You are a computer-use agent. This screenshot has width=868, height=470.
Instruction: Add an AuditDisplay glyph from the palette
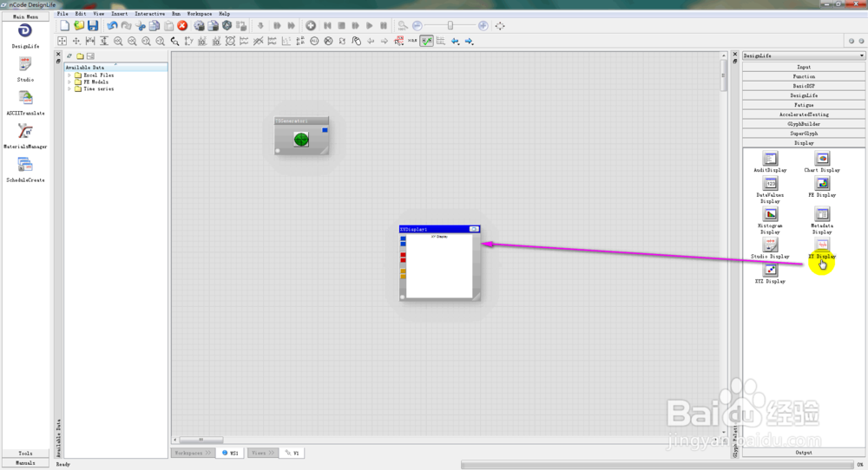point(770,162)
